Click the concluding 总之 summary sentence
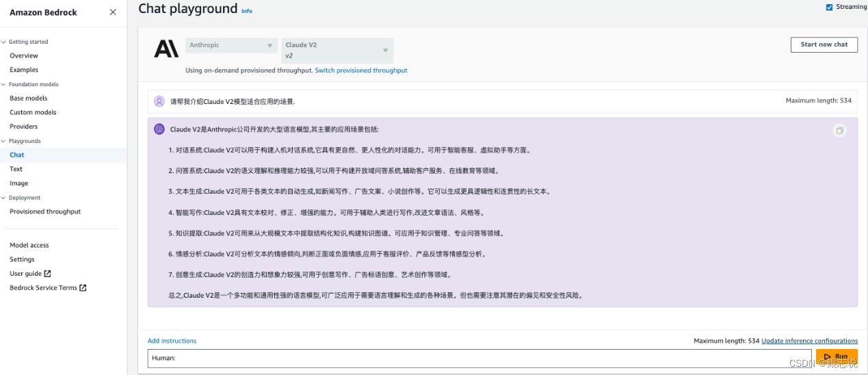The width and height of the screenshot is (868, 375). pos(376,296)
